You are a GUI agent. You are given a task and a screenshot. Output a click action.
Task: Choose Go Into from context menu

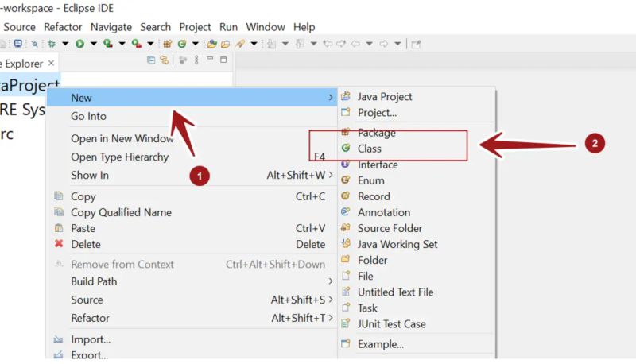(x=192, y=116)
